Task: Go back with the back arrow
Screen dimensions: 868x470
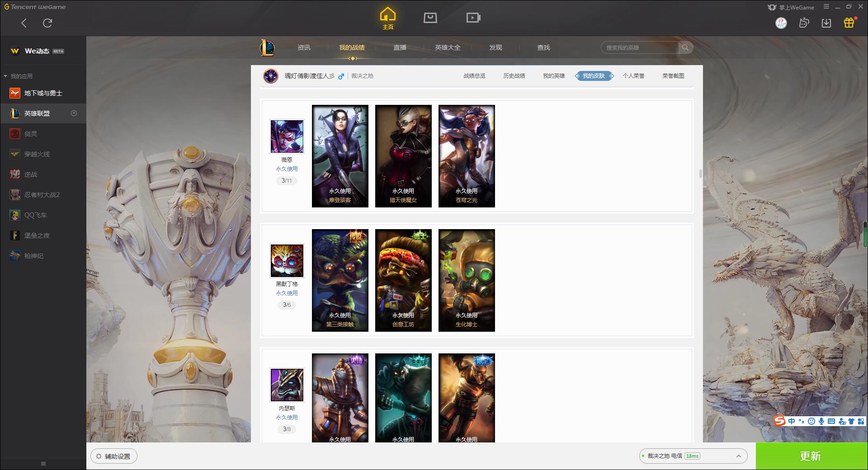Action: 24,23
